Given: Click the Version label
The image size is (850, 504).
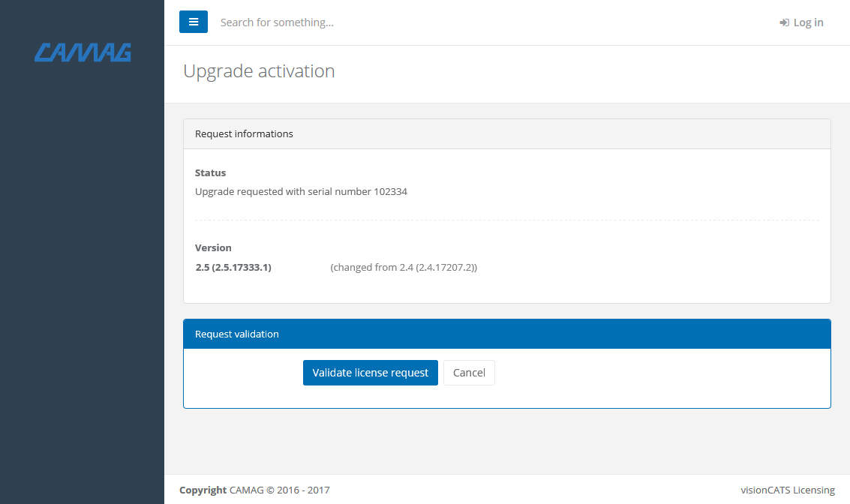Looking at the screenshot, I should point(213,247).
